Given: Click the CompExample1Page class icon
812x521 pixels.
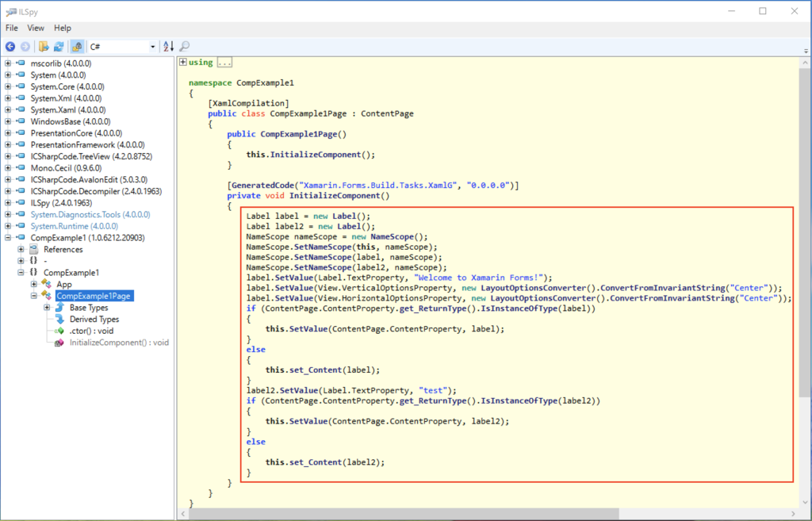Looking at the screenshot, I should (x=47, y=296).
